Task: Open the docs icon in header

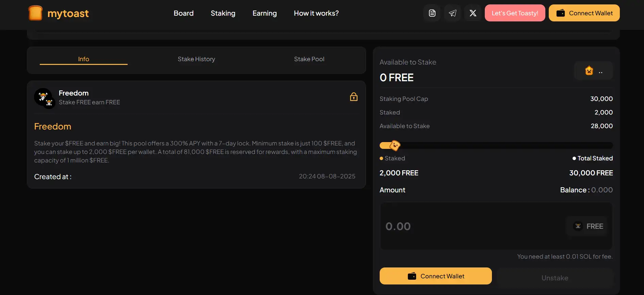Action: coord(432,13)
